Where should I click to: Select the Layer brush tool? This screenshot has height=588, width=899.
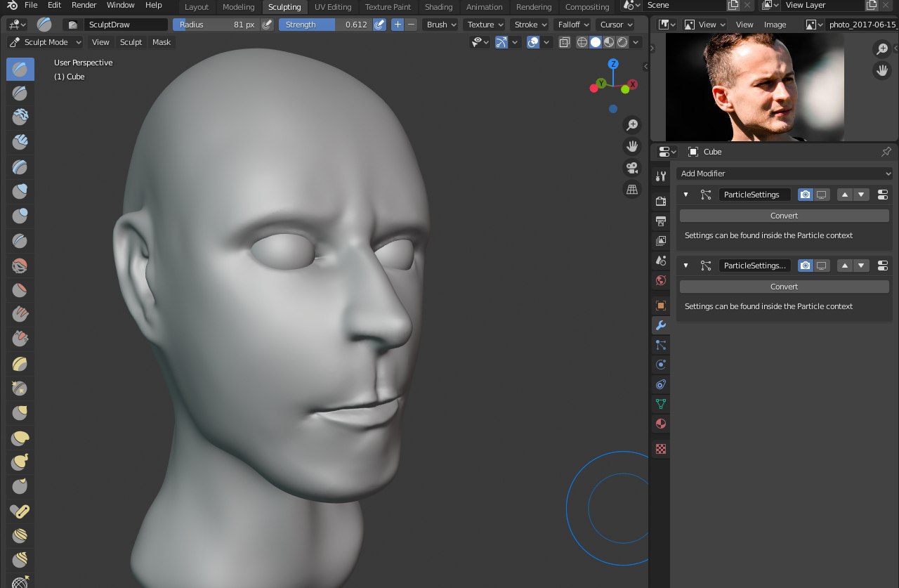20,166
